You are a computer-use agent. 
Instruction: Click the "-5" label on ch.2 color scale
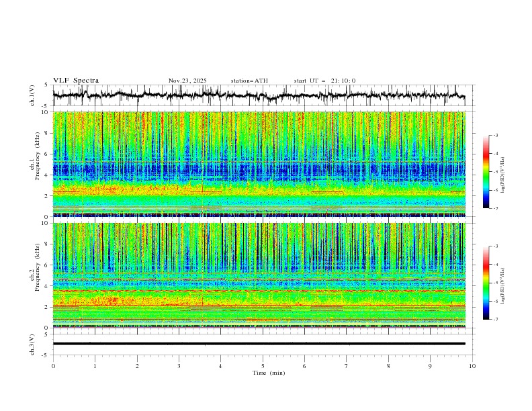(x=495, y=283)
